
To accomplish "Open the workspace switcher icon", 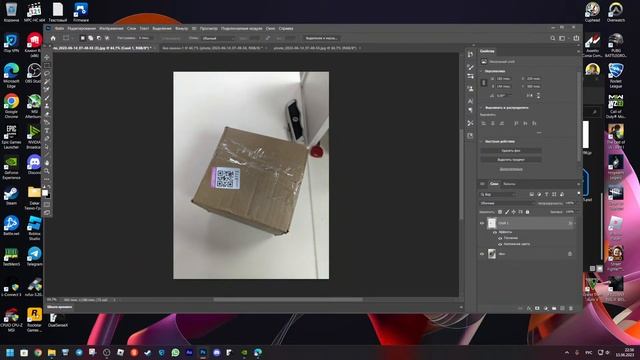I will (562, 38).
